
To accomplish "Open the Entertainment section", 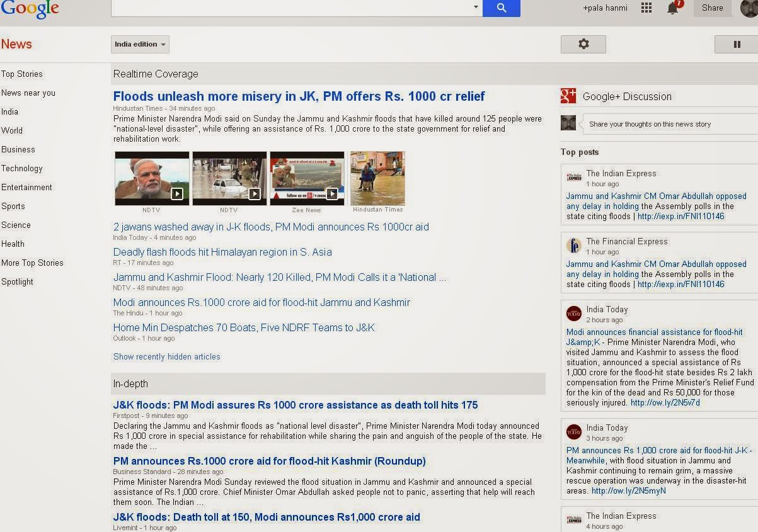I will tap(26, 187).
